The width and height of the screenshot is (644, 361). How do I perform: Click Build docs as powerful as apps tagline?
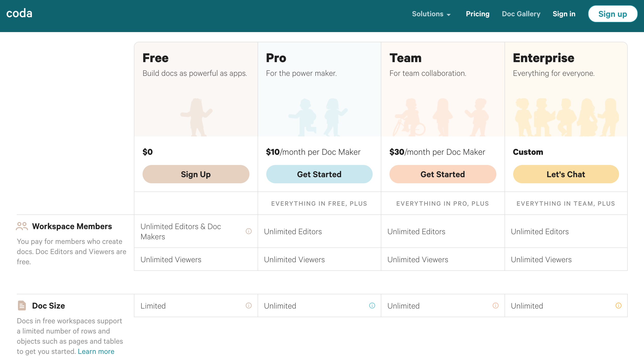pos(195,73)
